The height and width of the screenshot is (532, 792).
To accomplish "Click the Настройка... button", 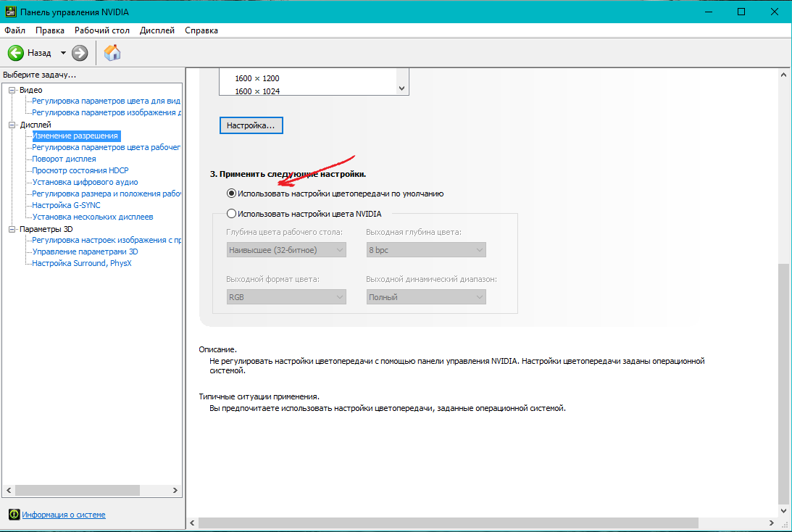I will click(x=251, y=125).
